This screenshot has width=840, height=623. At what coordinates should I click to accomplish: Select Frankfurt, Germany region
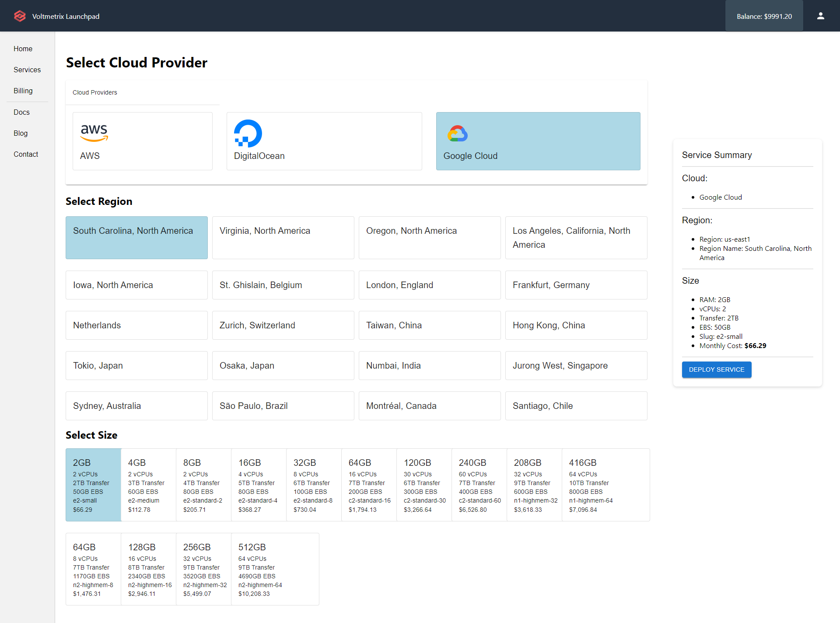click(x=576, y=285)
